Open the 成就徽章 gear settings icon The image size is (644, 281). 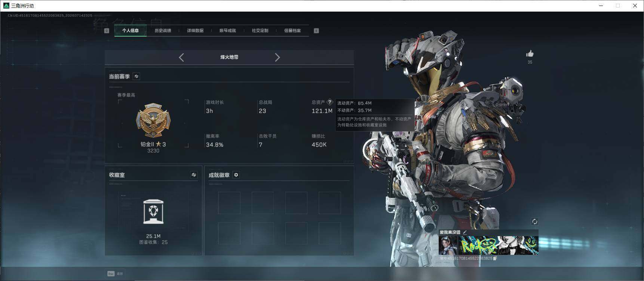point(236,175)
